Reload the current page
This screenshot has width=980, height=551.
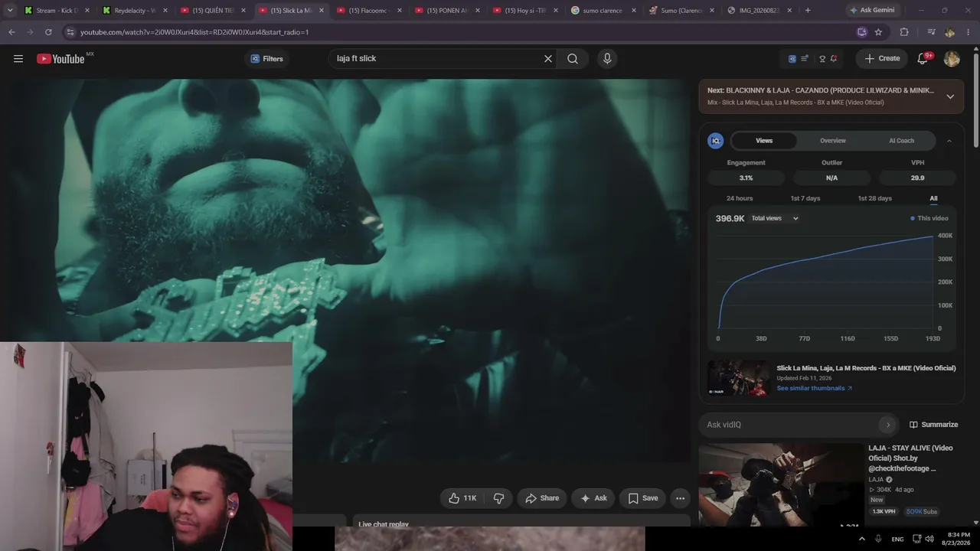tap(48, 32)
